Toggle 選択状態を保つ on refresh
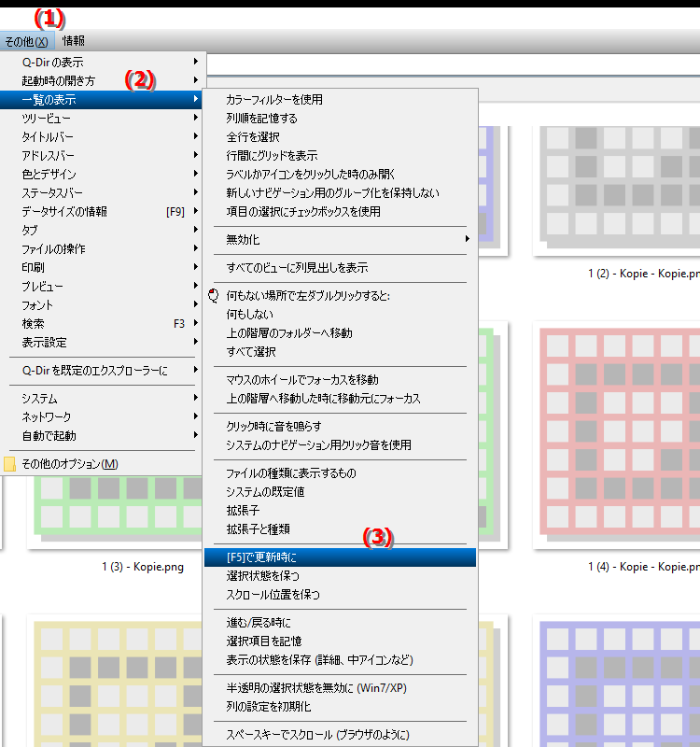 [340, 575]
